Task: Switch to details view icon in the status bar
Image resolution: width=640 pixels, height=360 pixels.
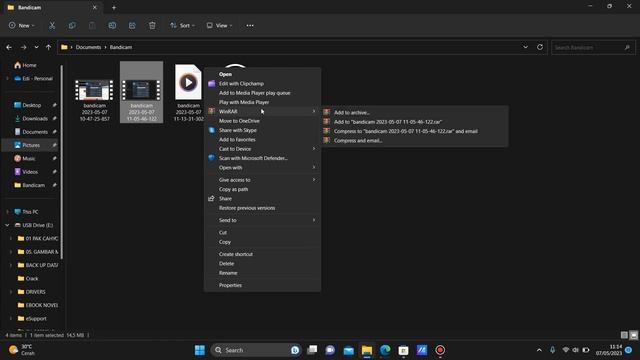Action: (624, 335)
